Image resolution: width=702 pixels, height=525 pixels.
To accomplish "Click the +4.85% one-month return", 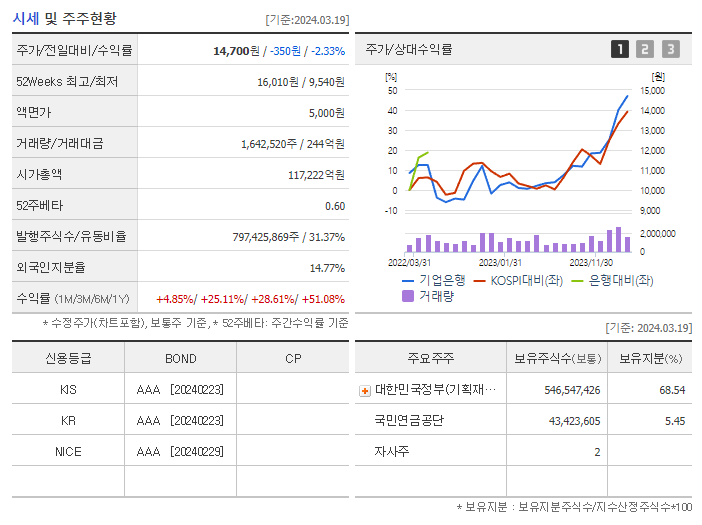I will tap(175, 299).
